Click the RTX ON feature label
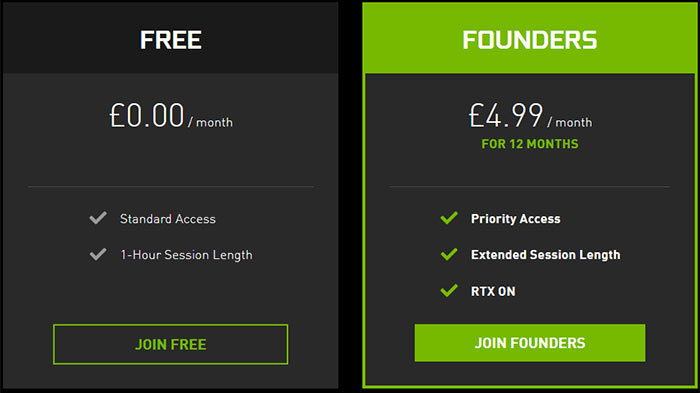Screen dimensions: 700x393 pyautogui.click(x=493, y=292)
